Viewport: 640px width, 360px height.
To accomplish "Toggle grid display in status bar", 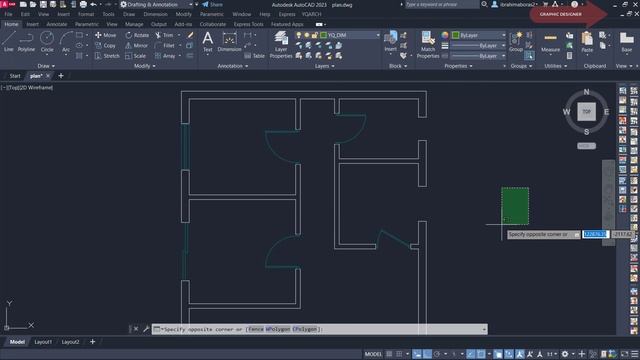I will point(389,354).
